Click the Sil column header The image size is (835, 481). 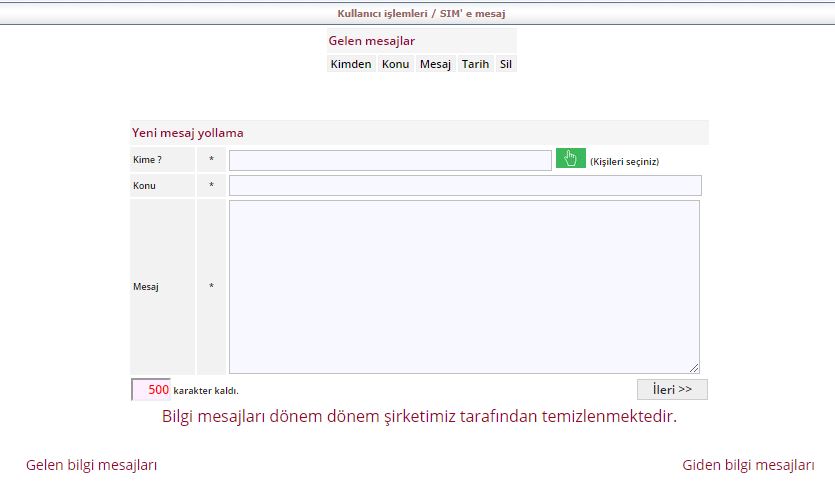click(x=506, y=64)
